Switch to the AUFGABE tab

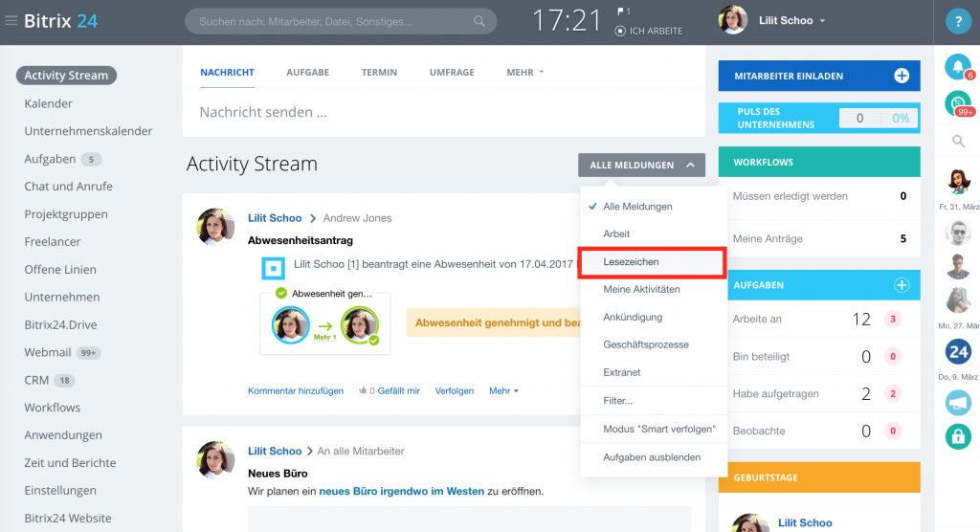[307, 72]
